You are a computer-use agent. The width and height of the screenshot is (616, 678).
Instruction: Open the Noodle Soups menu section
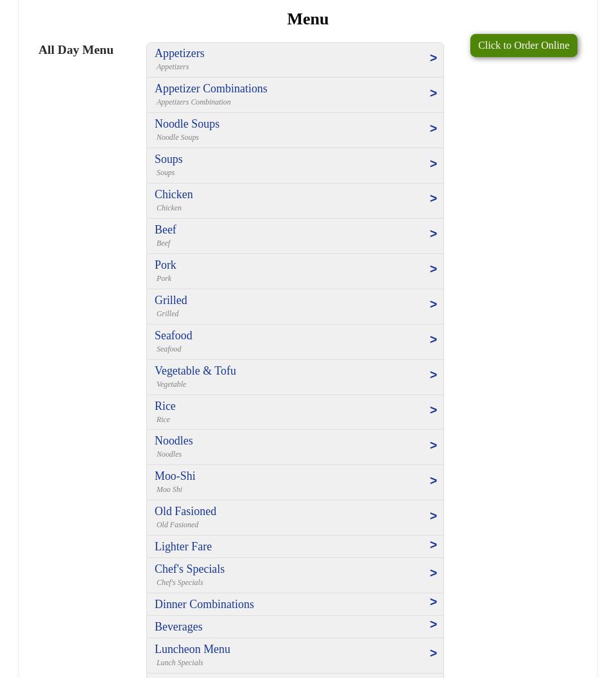tap(187, 124)
